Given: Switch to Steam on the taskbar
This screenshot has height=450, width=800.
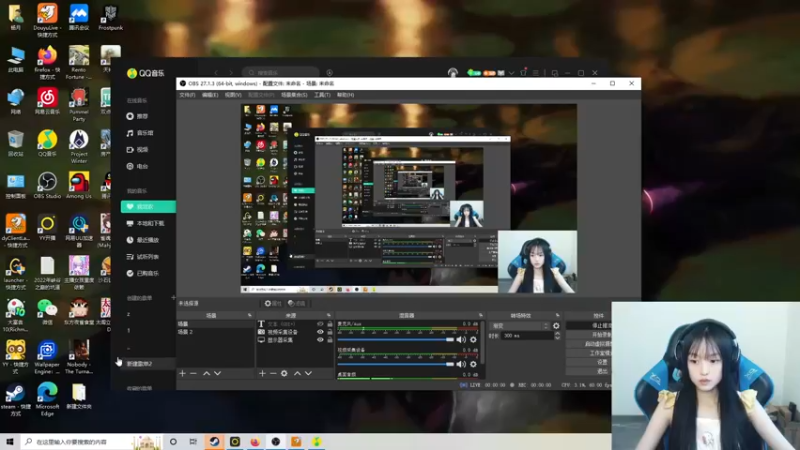Looking at the screenshot, I should point(214,442).
